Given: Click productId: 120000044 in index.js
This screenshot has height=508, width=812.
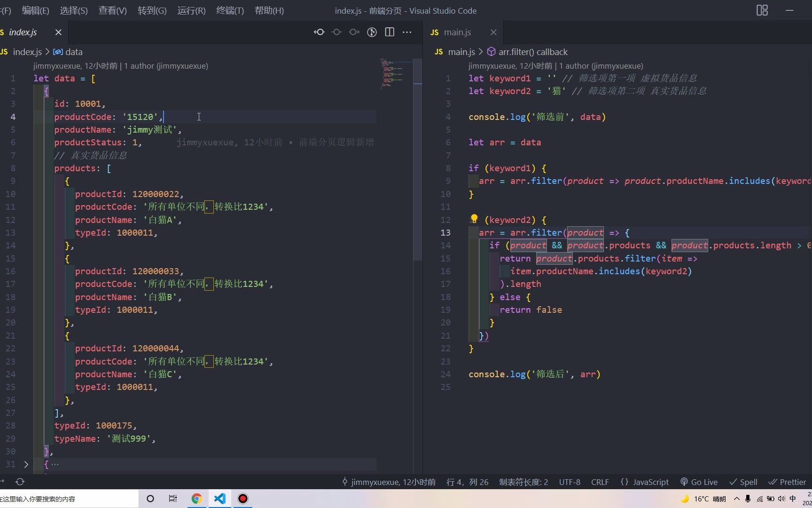Looking at the screenshot, I should [129, 348].
